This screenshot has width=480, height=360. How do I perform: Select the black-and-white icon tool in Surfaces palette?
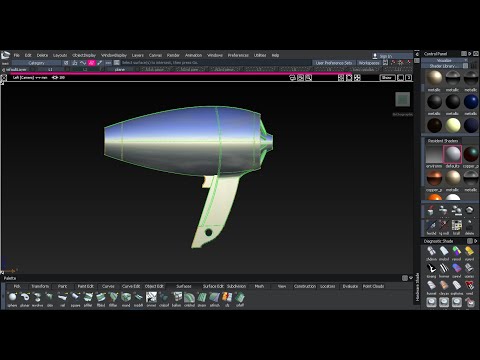(x=151, y=297)
